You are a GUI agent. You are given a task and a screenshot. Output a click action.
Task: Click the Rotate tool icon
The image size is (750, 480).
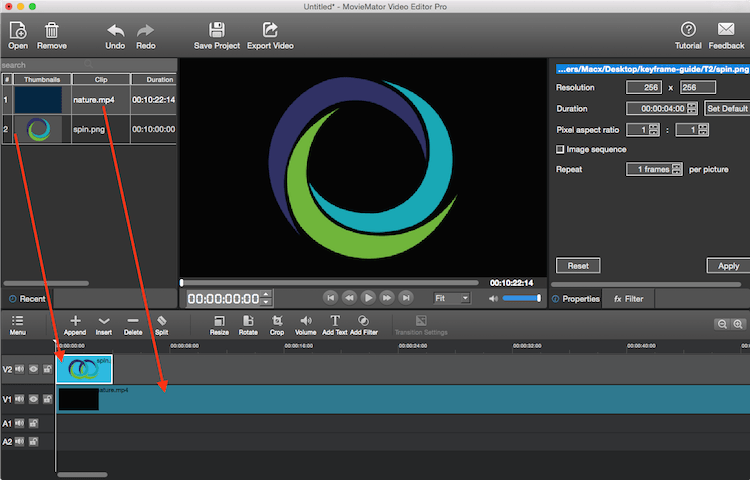248,321
